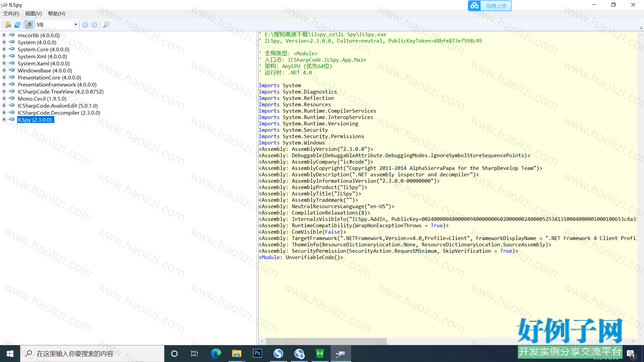The width and height of the screenshot is (644, 362).
Task: Click the "Imports System.Reflection" line
Action: (296, 98)
